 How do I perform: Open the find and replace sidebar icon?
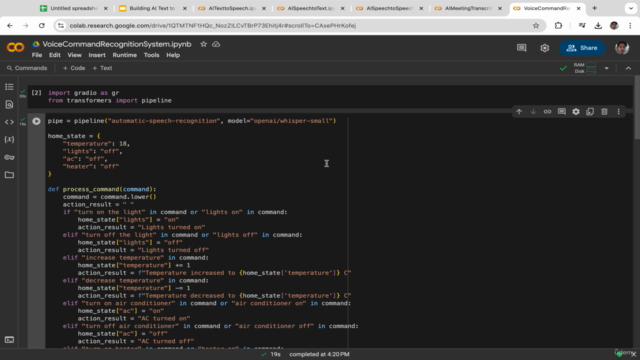(9, 104)
